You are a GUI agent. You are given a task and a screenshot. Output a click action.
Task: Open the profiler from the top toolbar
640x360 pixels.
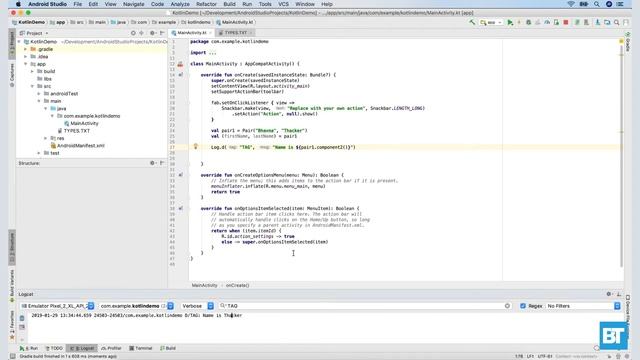click(547, 22)
